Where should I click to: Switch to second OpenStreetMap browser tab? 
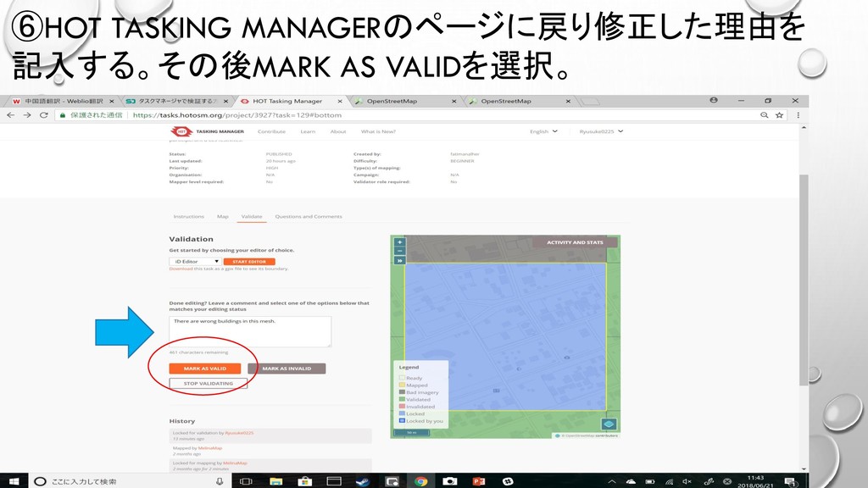[518, 102]
